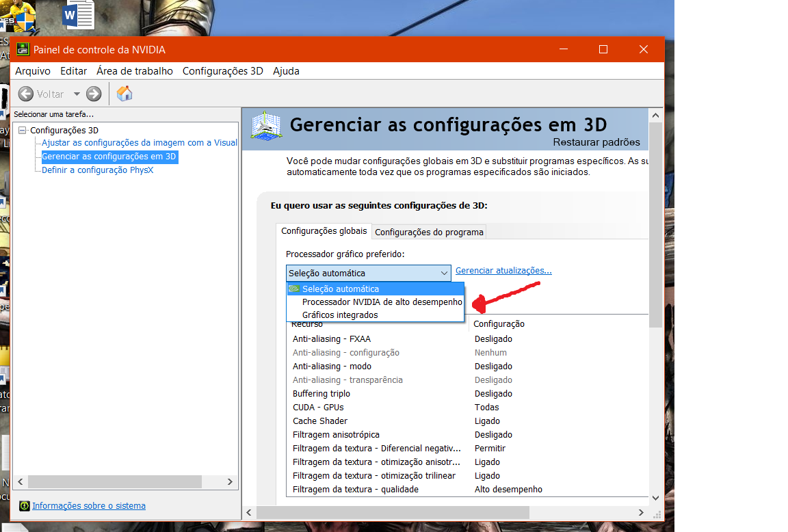This screenshot has width=788, height=532.
Task: Open the Arquivo menu
Action: pyautogui.click(x=33, y=71)
